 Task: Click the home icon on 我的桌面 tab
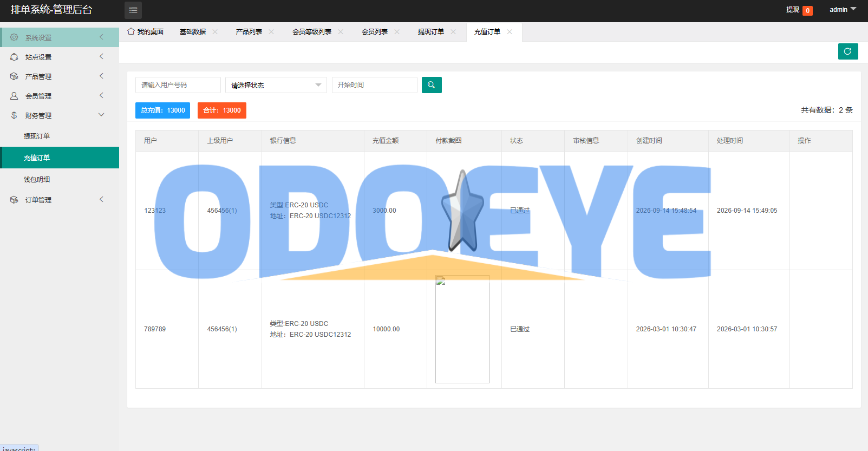(131, 31)
